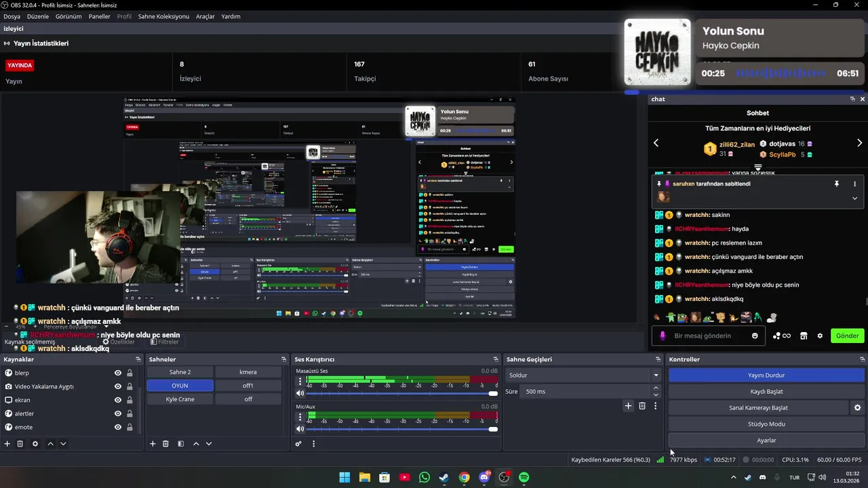Open chat rewards shop icon
The width and height of the screenshot is (868, 488).
[804, 335]
